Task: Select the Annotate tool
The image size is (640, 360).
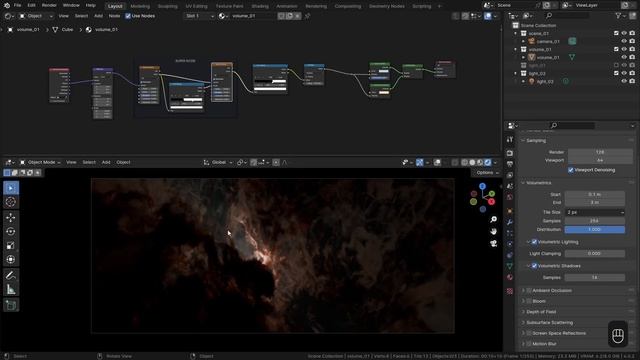Action: (11, 276)
